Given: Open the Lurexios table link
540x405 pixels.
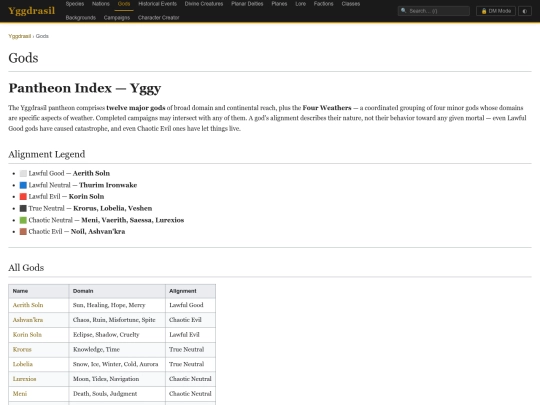Looking at the screenshot, I should point(24,379).
